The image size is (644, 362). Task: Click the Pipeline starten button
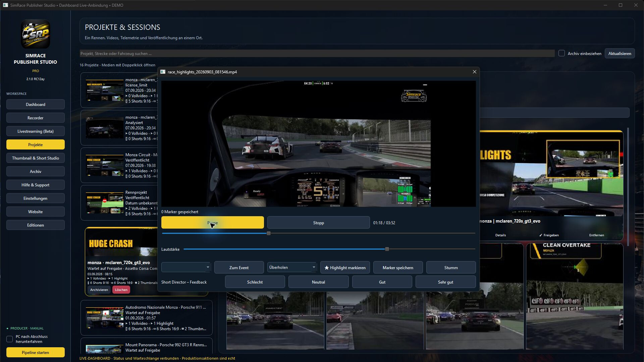[35, 352]
